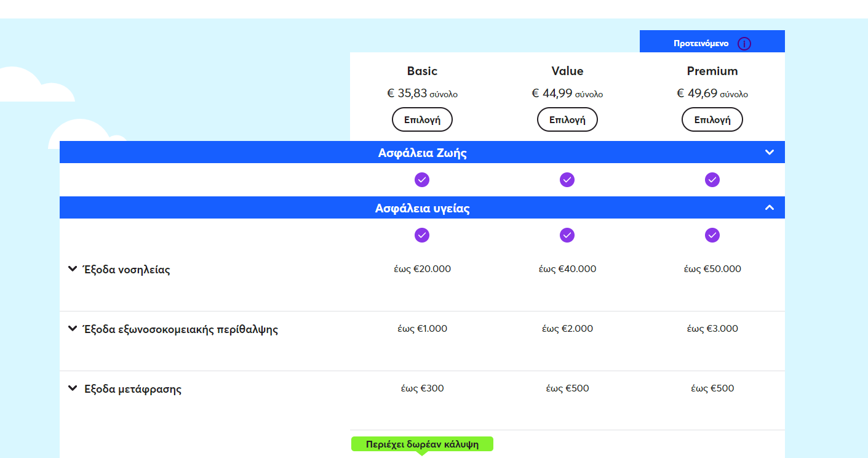868x458 pixels.
Task: Expand Έξοδα νοσηλείας row details
Action: (73, 269)
